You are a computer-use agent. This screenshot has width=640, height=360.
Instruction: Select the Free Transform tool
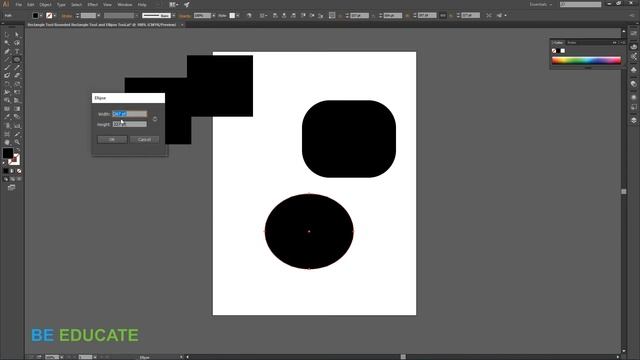click(x=17, y=93)
